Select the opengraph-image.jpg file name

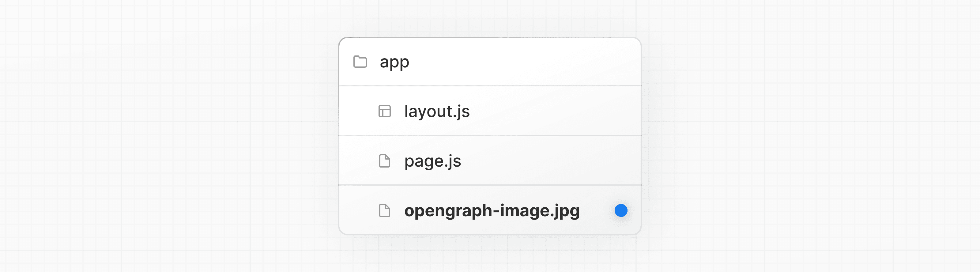pyautogui.click(x=492, y=210)
